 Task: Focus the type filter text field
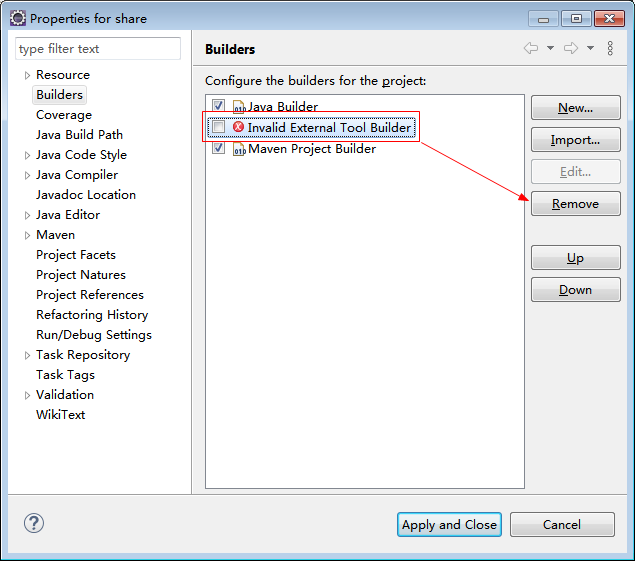coord(98,49)
